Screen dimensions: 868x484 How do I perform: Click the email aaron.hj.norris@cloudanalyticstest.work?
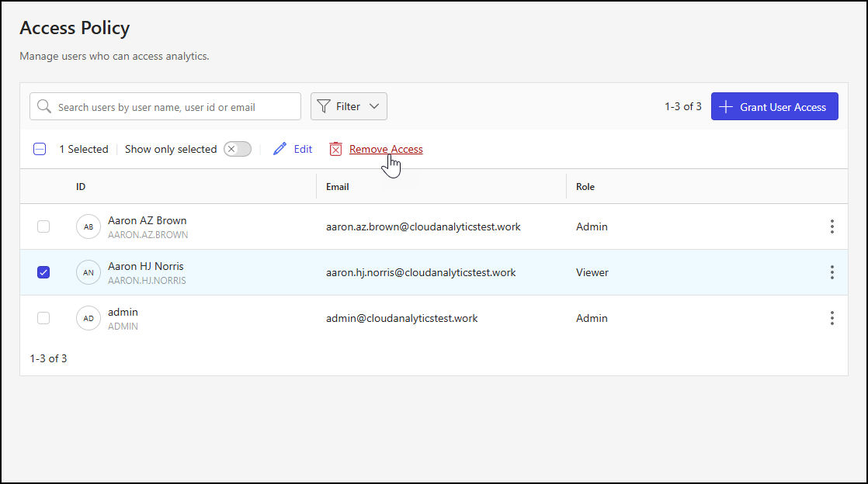point(421,273)
